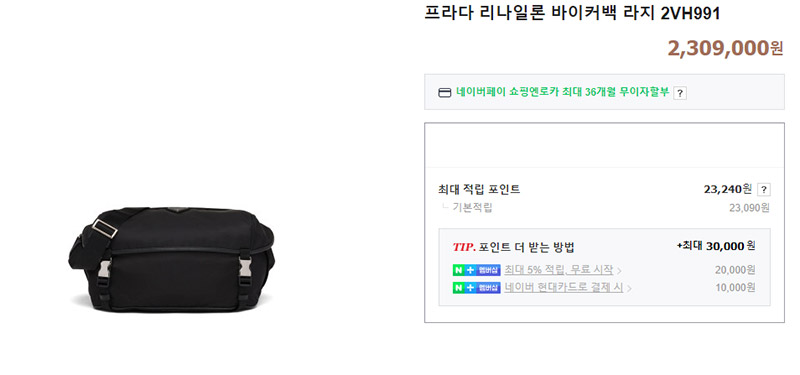Click N+ membership badge for 현대카드 row
Screen dimensions: 800x375
[x=477, y=288]
